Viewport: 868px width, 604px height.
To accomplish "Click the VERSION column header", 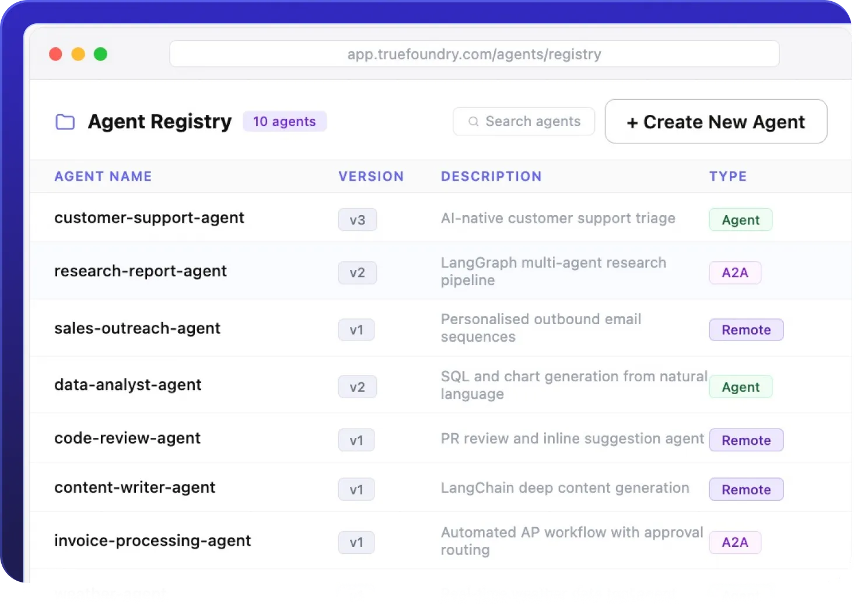I will [371, 176].
